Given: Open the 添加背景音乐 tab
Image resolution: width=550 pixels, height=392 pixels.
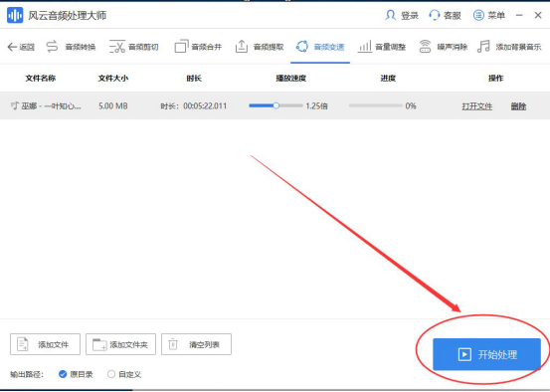Looking at the screenshot, I should (x=518, y=47).
